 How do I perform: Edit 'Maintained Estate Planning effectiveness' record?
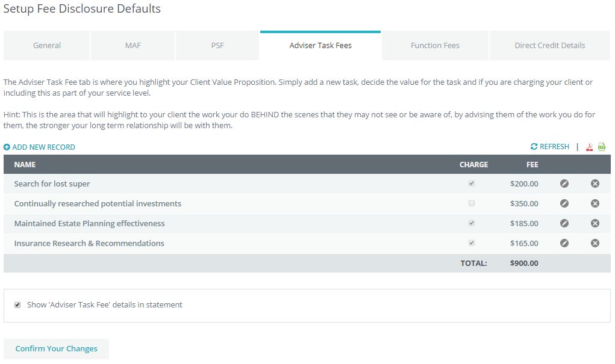click(x=564, y=223)
